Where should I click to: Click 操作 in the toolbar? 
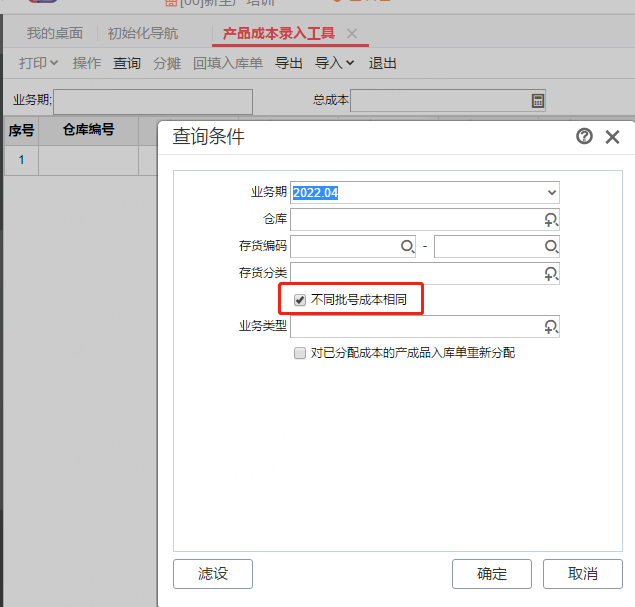click(87, 63)
